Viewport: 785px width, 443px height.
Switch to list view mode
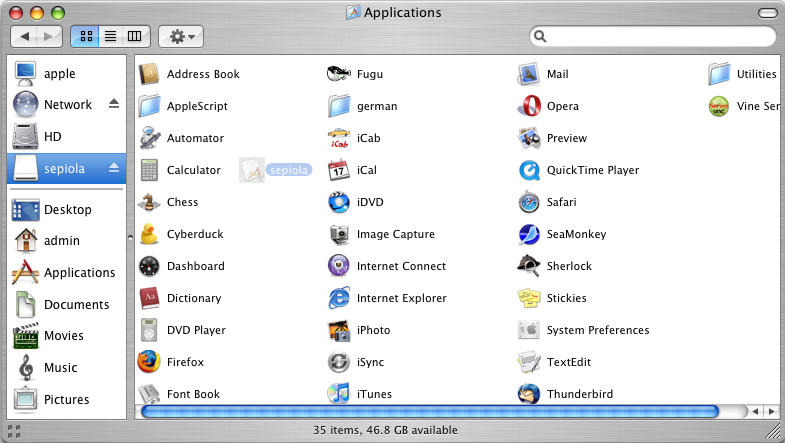click(x=111, y=36)
